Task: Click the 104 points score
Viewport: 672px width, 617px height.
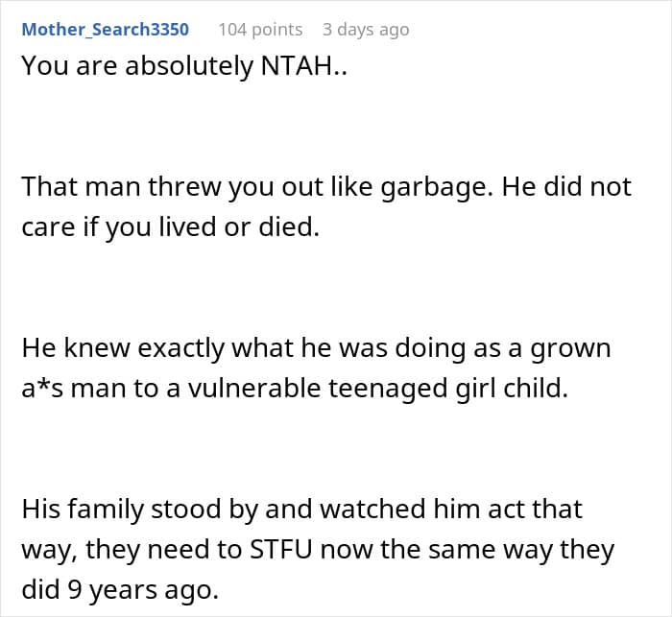Action: click(260, 29)
